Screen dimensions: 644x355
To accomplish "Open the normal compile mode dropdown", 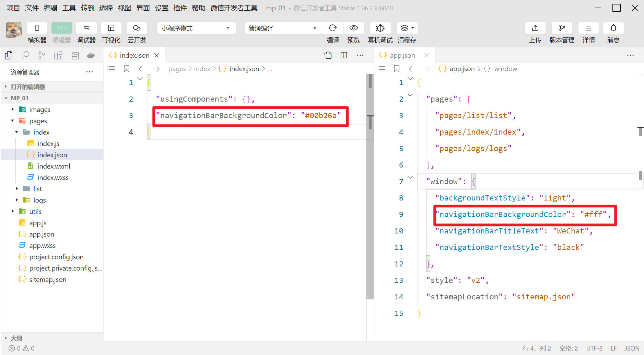I will [x=283, y=28].
